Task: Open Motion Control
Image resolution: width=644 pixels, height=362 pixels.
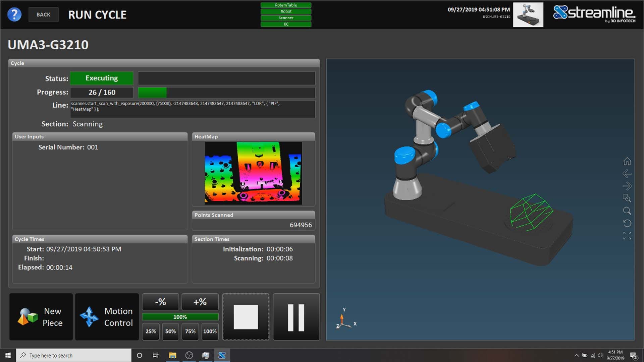Action: (107, 316)
